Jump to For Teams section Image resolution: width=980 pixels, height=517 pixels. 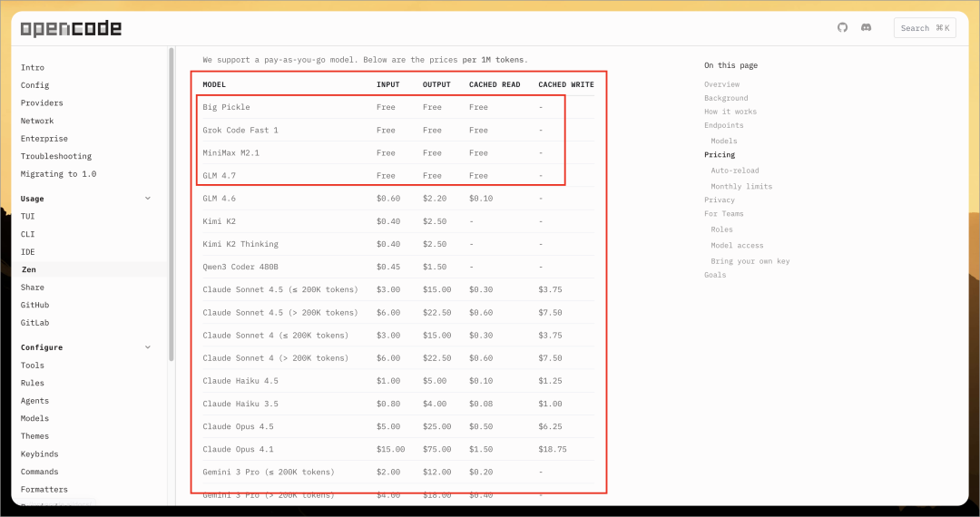click(x=724, y=213)
